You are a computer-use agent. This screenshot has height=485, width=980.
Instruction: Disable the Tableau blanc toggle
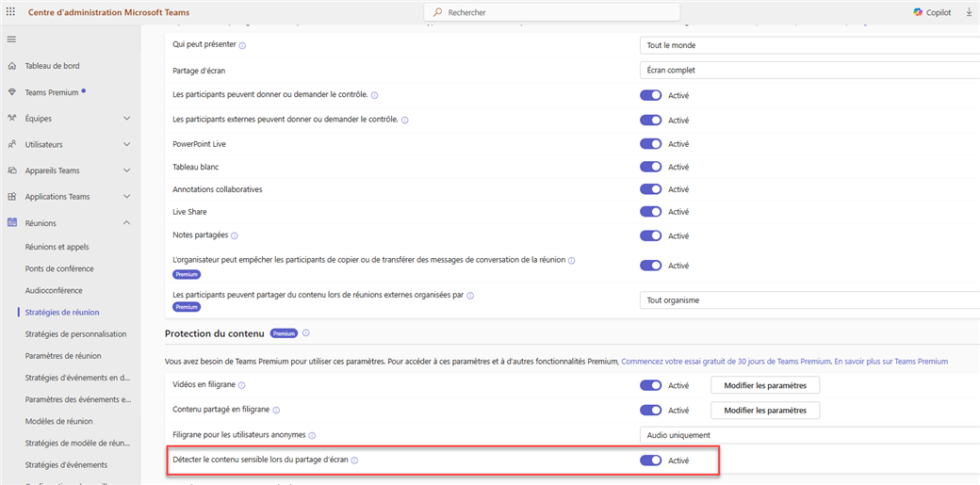point(650,167)
